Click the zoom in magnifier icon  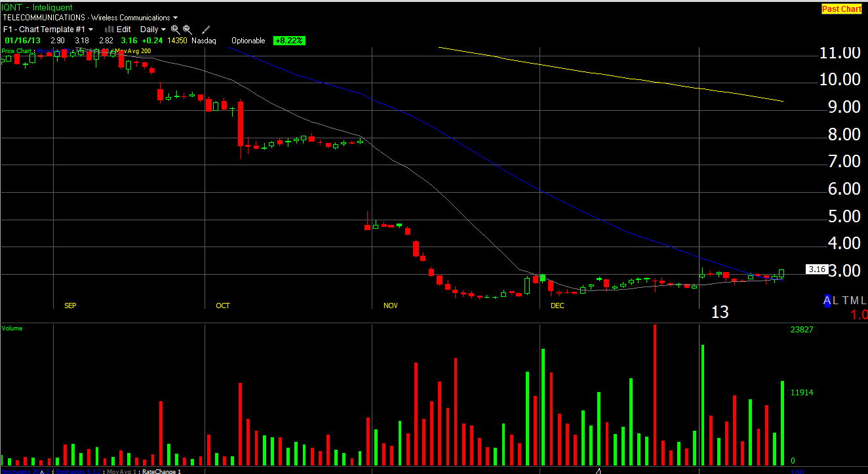pyautogui.click(x=175, y=30)
